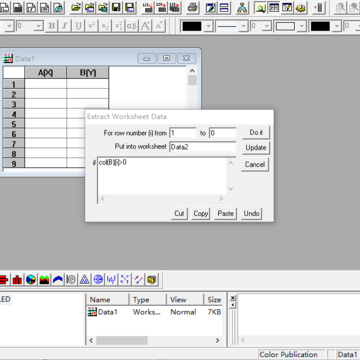Click the New Notes window icon
This screenshot has height=360, width=360.
coord(59,7)
